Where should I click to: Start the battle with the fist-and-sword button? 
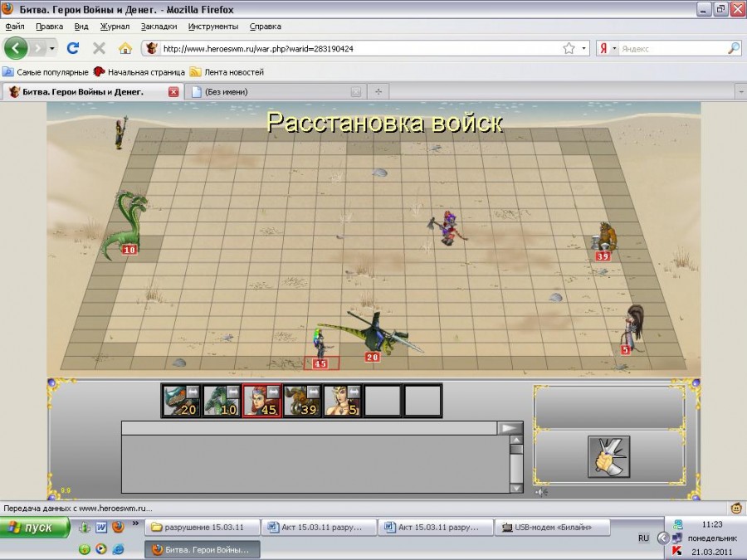609,456
